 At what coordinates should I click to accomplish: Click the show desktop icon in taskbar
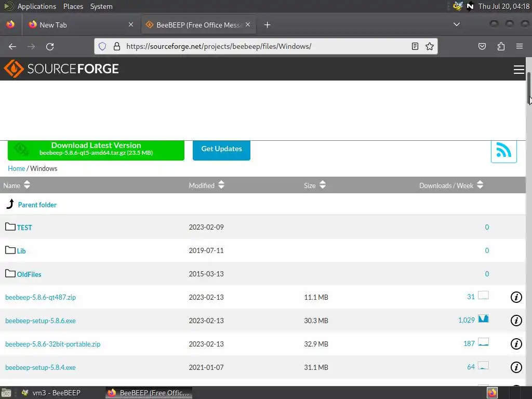coord(6,393)
